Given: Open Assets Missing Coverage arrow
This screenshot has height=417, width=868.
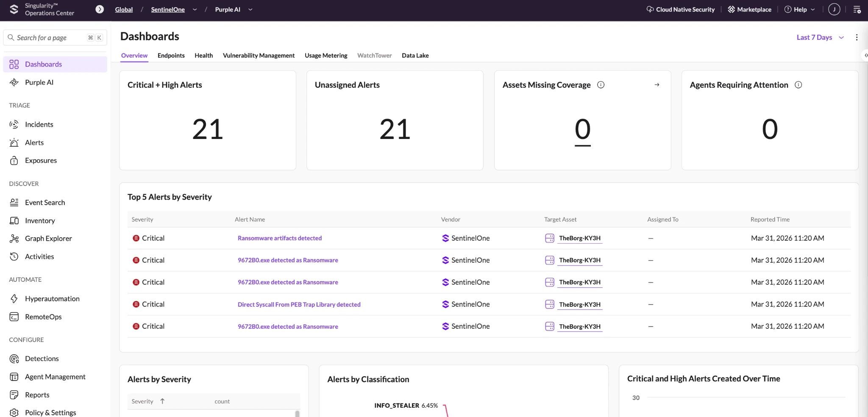Looking at the screenshot, I should pos(657,85).
